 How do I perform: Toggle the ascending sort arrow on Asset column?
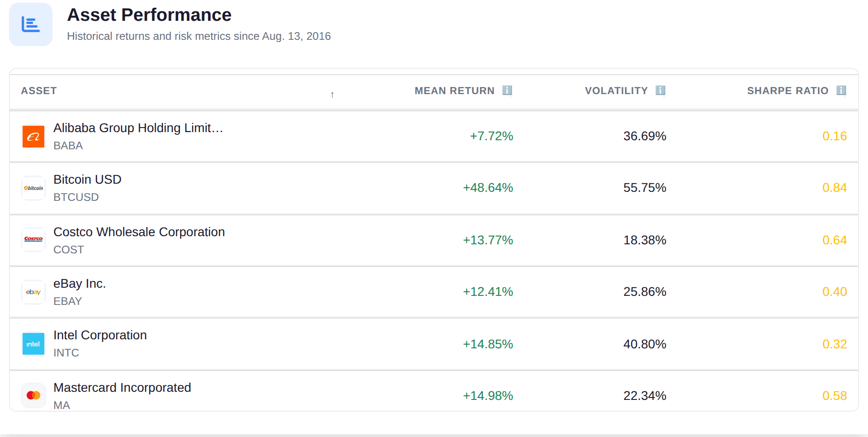(x=332, y=95)
